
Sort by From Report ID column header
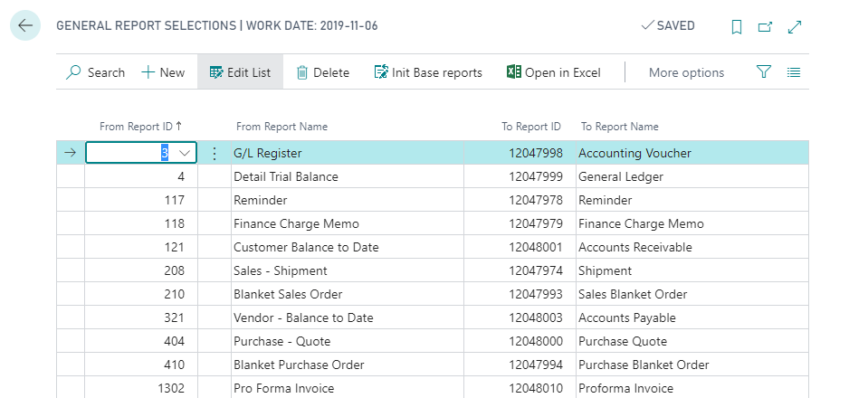[140, 127]
